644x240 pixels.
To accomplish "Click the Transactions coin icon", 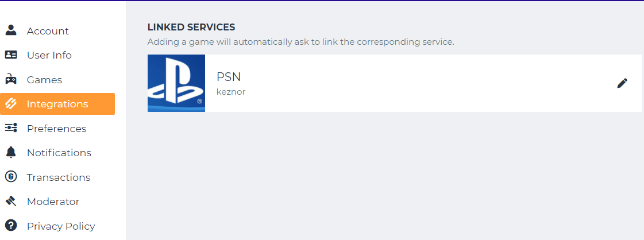I will pos(11,177).
